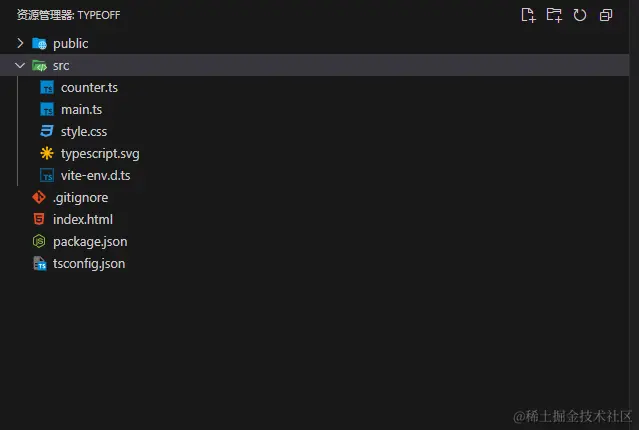This screenshot has width=639, height=430.
Task: Click the TypeScript icon beside counter.ts
Action: coord(47,88)
